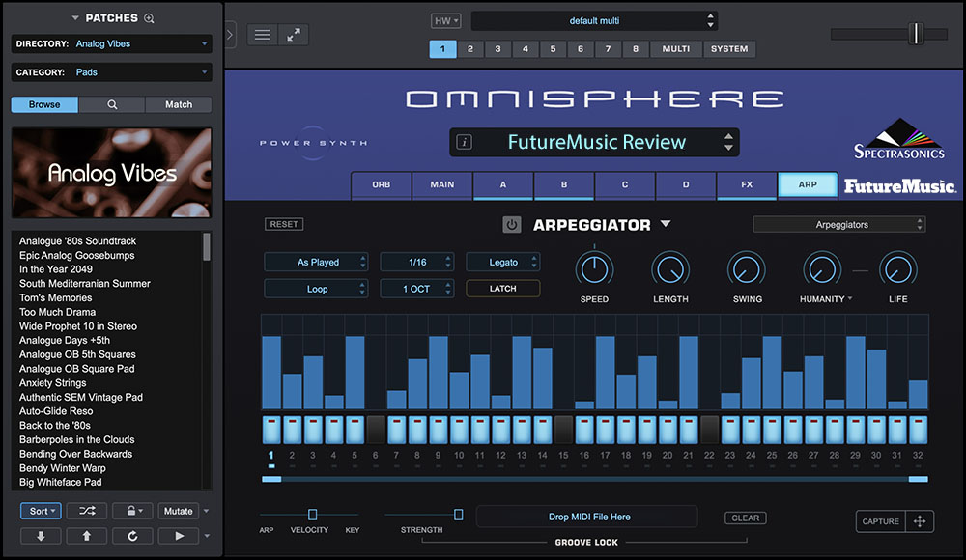Click the capture move crosshair icon
Screen dimensions: 966x560
tap(920, 521)
